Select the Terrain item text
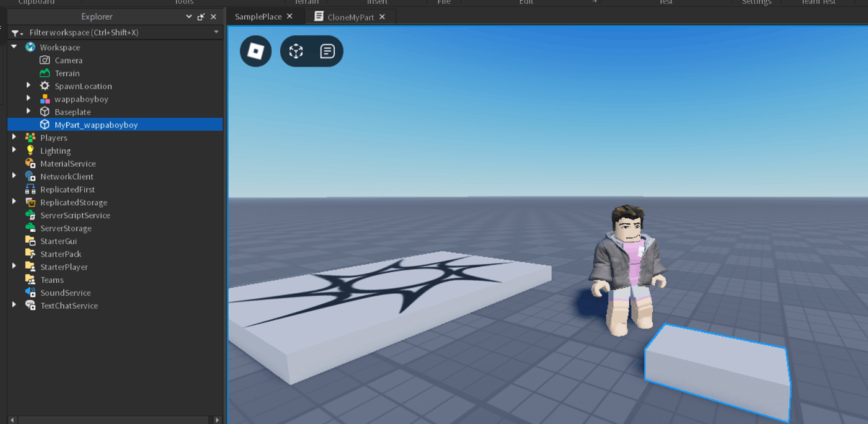 67,73
